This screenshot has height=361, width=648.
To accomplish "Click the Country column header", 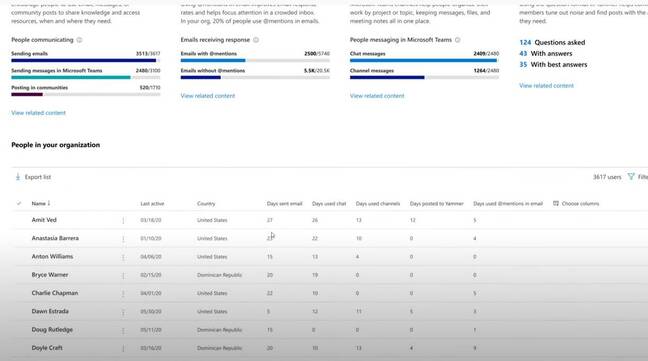I will coord(206,204).
